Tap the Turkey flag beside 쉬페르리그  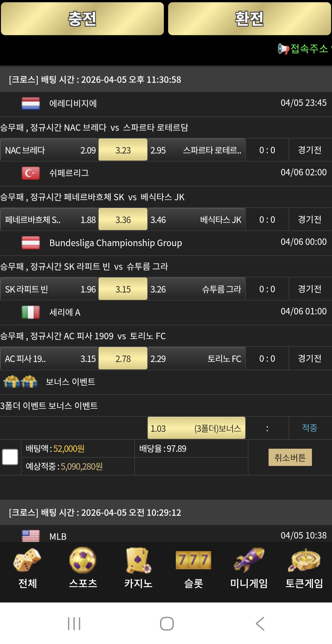click(31, 173)
